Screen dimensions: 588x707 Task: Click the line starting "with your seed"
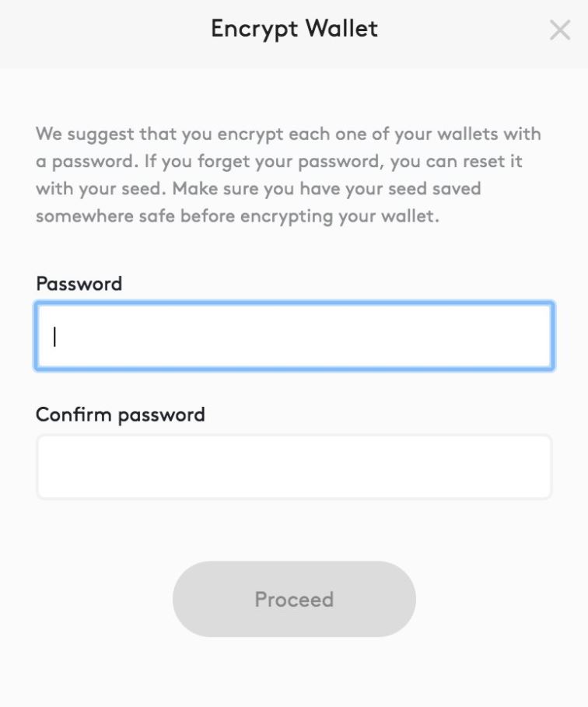click(x=258, y=189)
